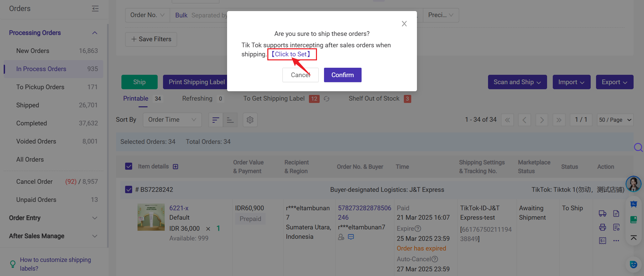Click the Click to Set link
Image resolution: width=644 pixels, height=276 pixels.
(x=291, y=54)
